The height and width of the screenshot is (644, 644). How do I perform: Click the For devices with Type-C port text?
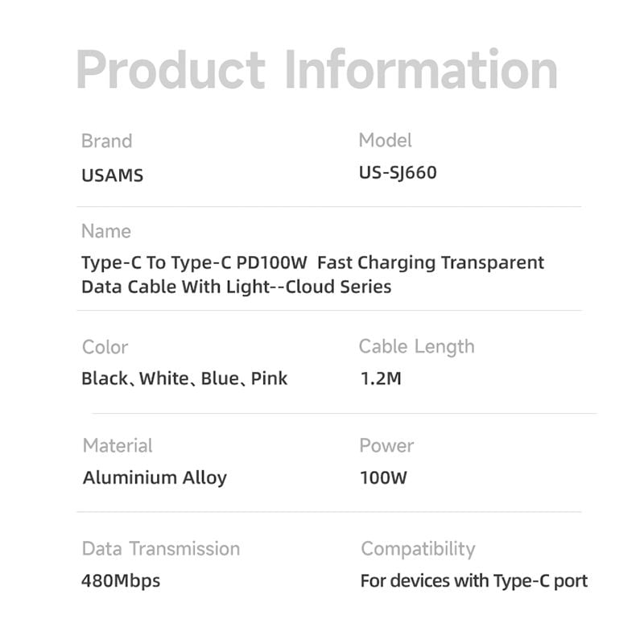pos(473,580)
